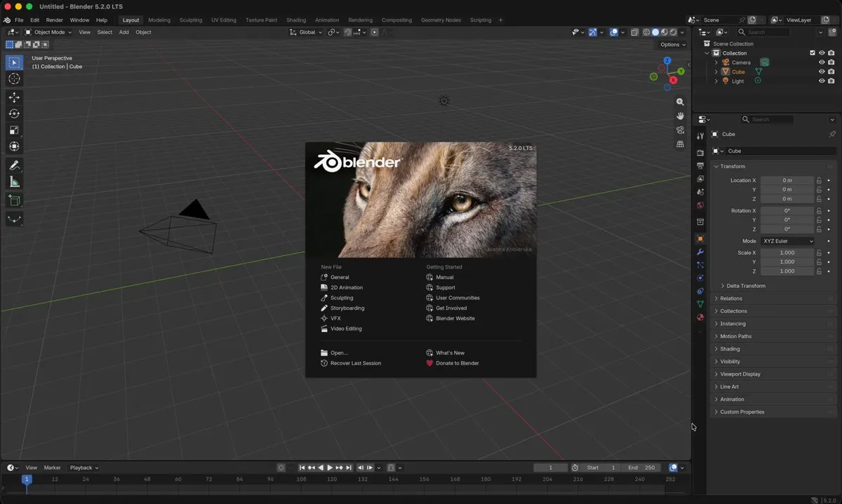Click the viewport zoom magnifier icon

[680, 102]
